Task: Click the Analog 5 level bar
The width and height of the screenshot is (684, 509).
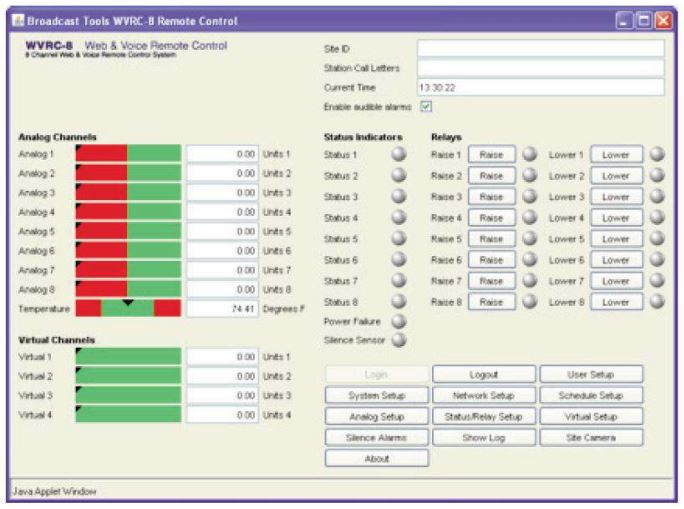Action: pos(128,231)
